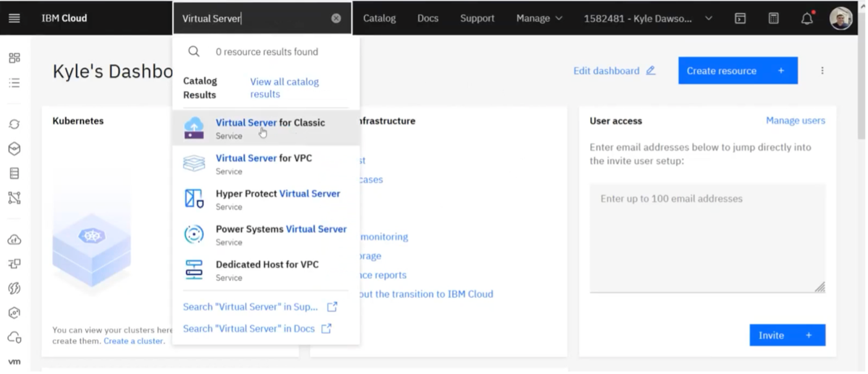This screenshot has width=868, height=374.
Task: Click "0 resource results found" text
Action: point(267,52)
